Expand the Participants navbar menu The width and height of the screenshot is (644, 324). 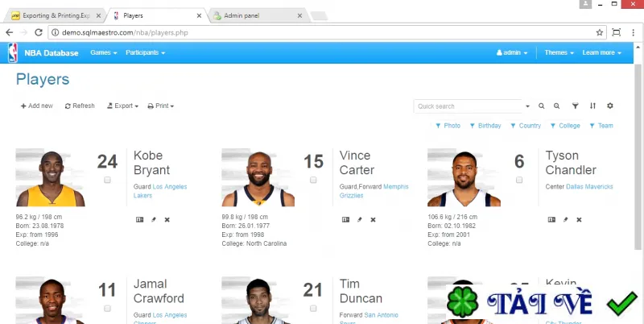tap(146, 52)
